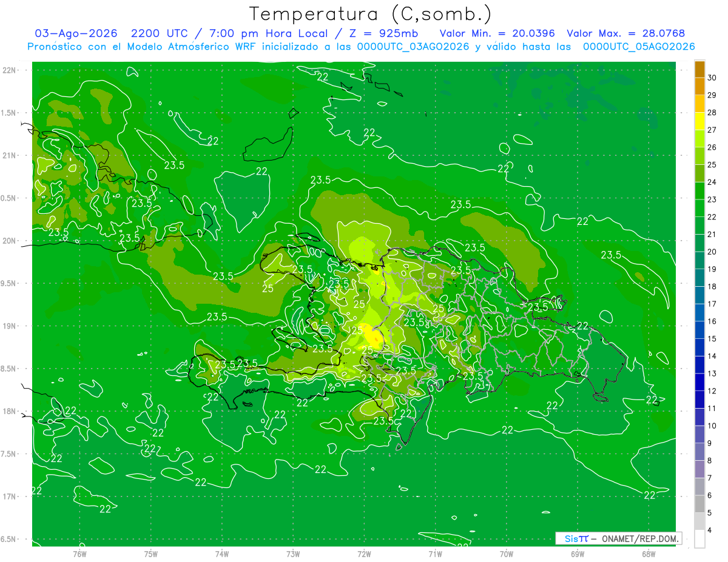Click the title "Temperatura (C,somb.)"
Viewport: 728px width, 562px height.
tap(371, 14)
